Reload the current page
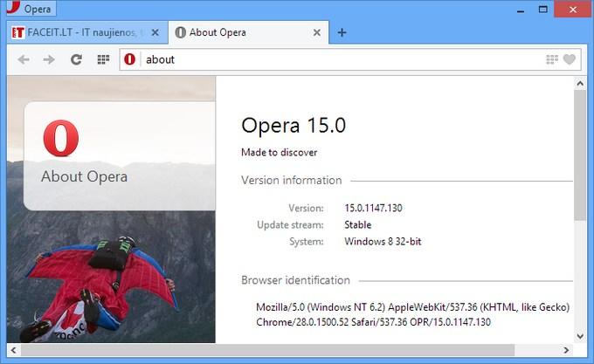Viewport: 594px width, 364px height. (x=76, y=59)
